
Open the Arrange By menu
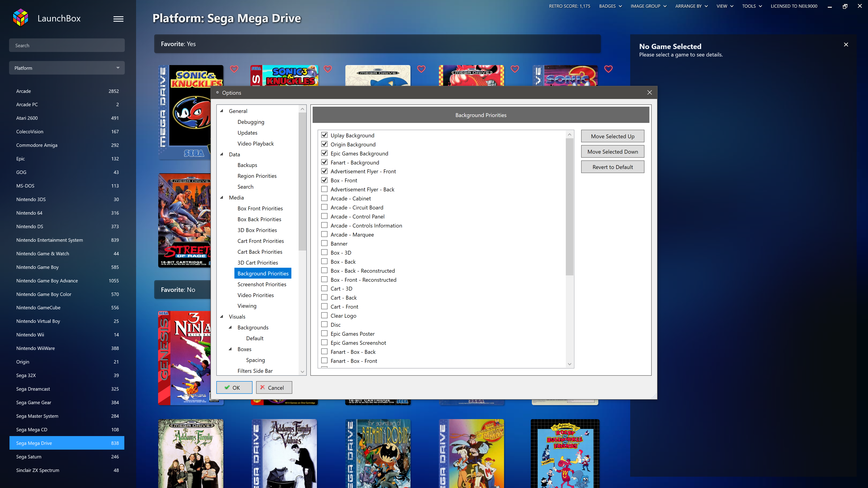pos(691,6)
